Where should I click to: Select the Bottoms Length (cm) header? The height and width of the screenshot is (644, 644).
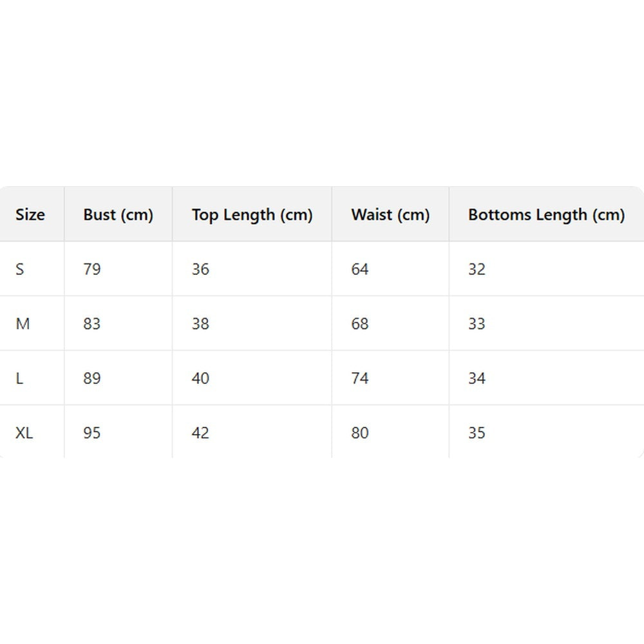(546, 214)
